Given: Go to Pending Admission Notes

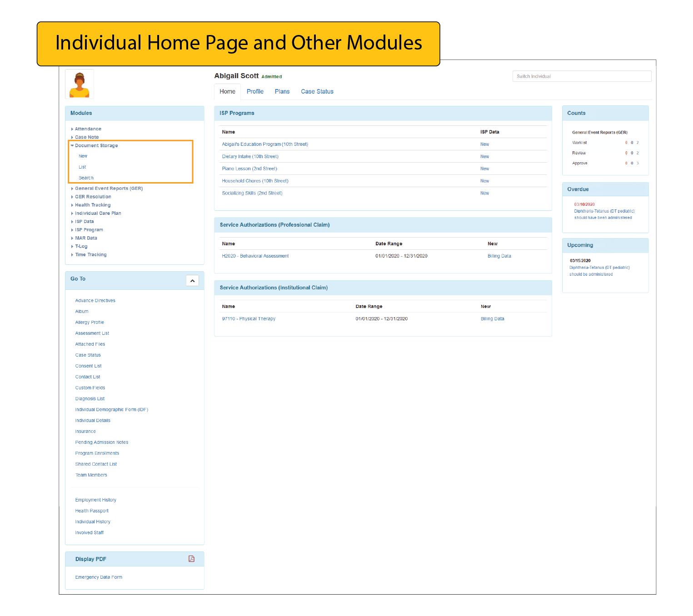Looking at the screenshot, I should point(102,442).
